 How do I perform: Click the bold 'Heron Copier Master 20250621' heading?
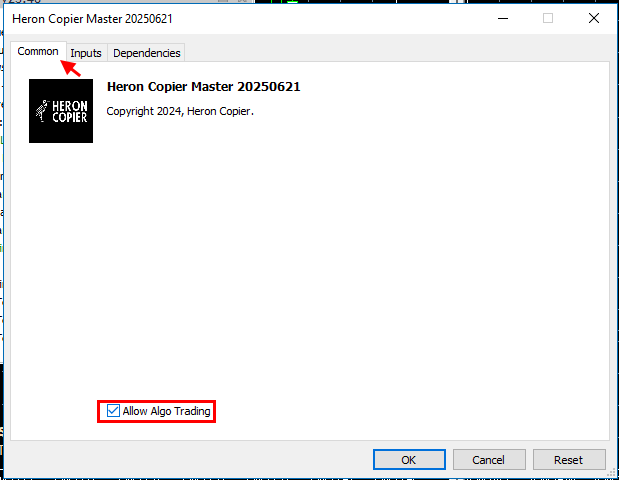coord(204,87)
